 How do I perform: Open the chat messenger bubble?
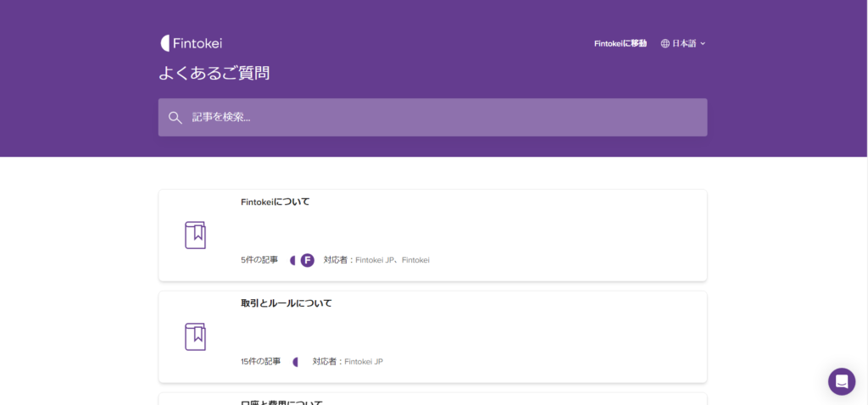(x=842, y=381)
